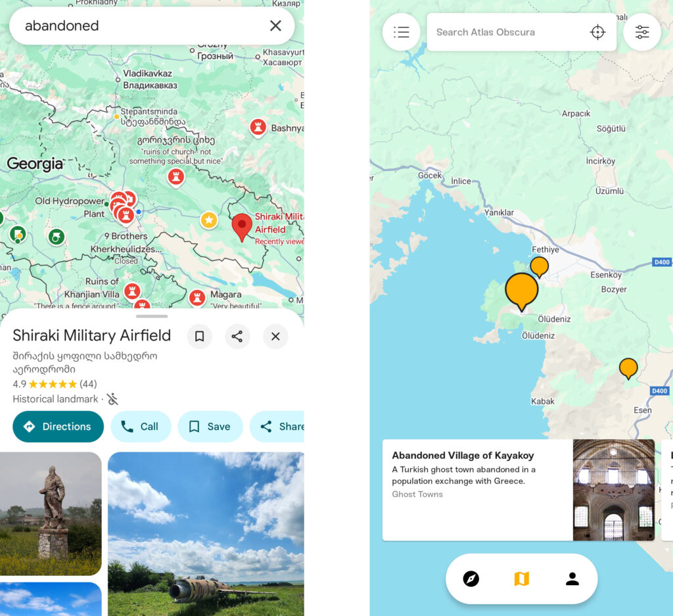This screenshot has height=616, width=673.
Task: Tap the locate-me crosshair icon
Action: [597, 32]
